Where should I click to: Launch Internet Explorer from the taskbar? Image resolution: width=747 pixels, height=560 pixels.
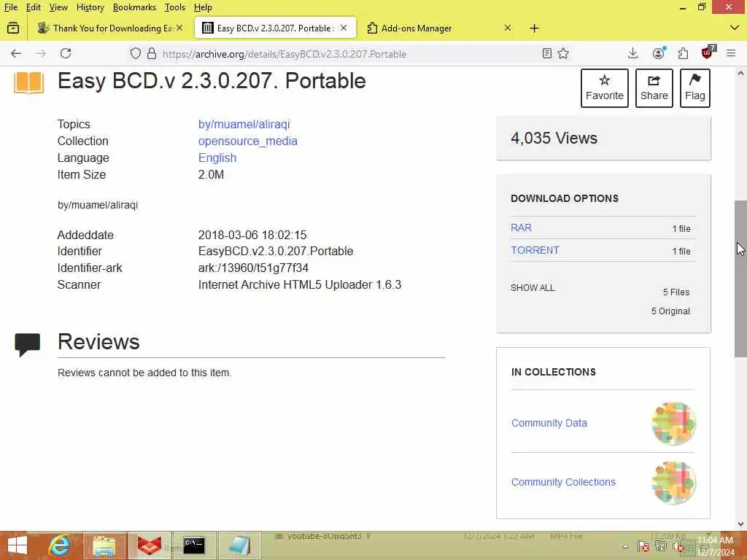tap(60, 545)
